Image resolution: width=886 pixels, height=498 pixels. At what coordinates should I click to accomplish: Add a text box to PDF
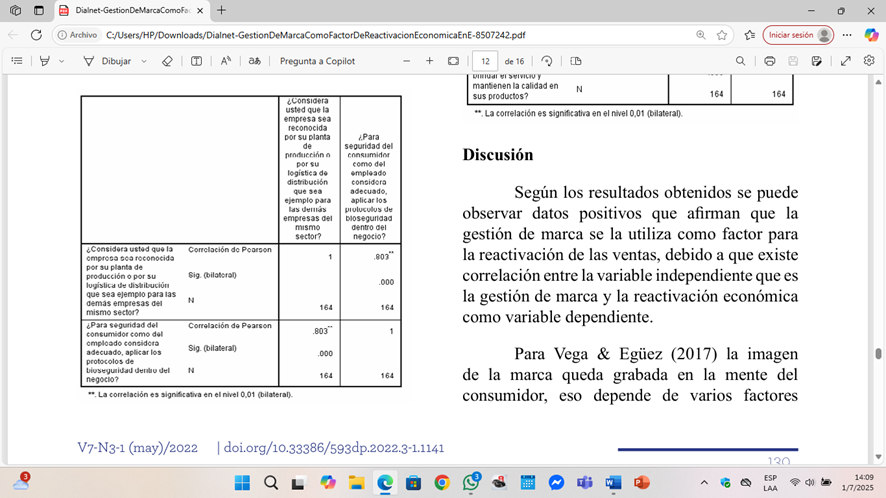[196, 61]
